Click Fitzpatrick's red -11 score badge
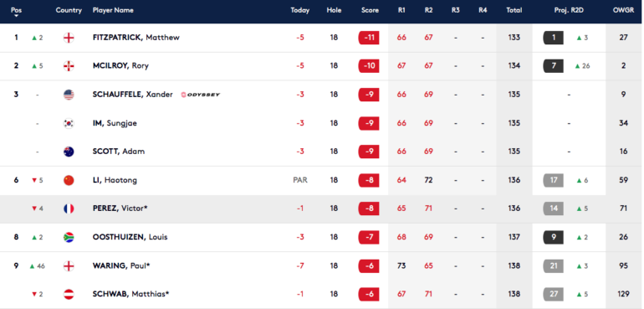Image resolution: width=644 pixels, height=309 pixels. (x=369, y=38)
